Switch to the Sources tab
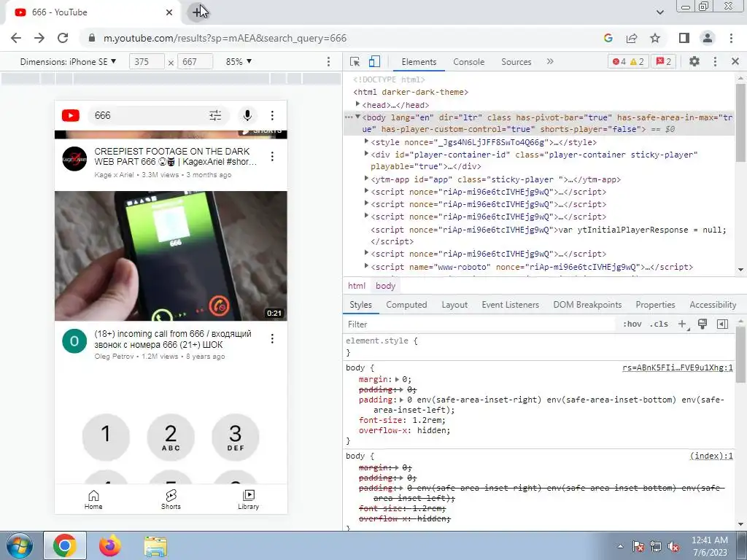The width and height of the screenshot is (747, 560). pos(516,62)
